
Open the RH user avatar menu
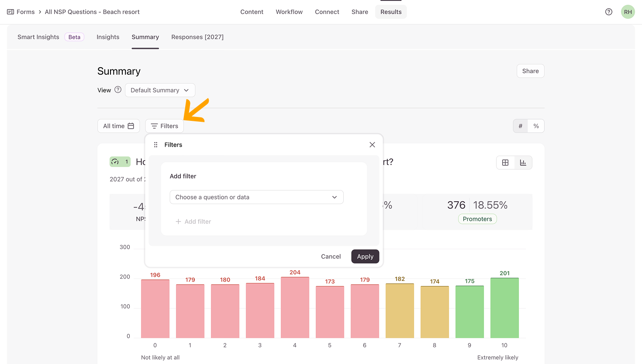(628, 12)
